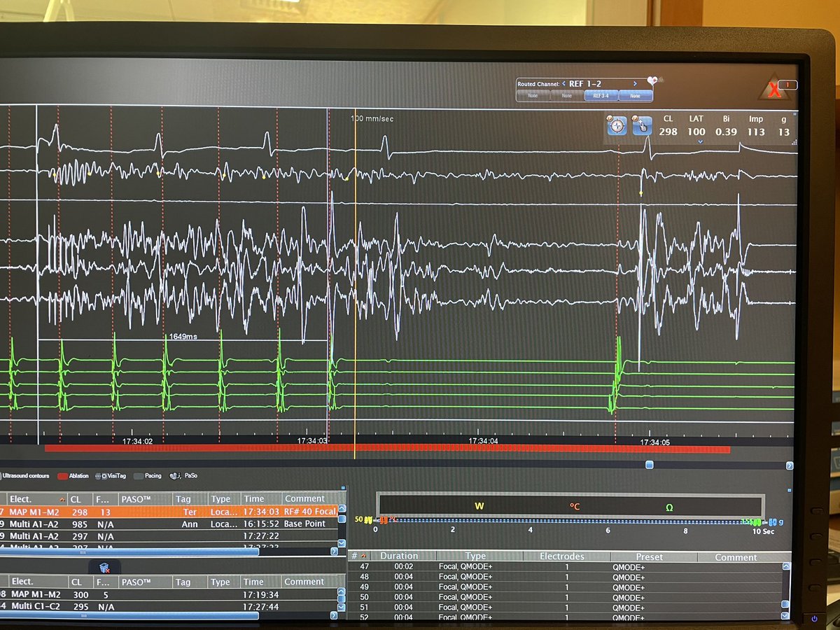This screenshot has height=630, width=840.
Task: Click the crosshair target annotation tool icon
Action: [617, 126]
